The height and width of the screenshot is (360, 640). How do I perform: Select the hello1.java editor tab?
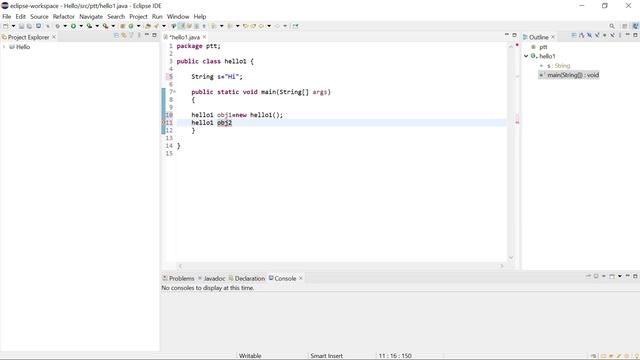(x=184, y=37)
